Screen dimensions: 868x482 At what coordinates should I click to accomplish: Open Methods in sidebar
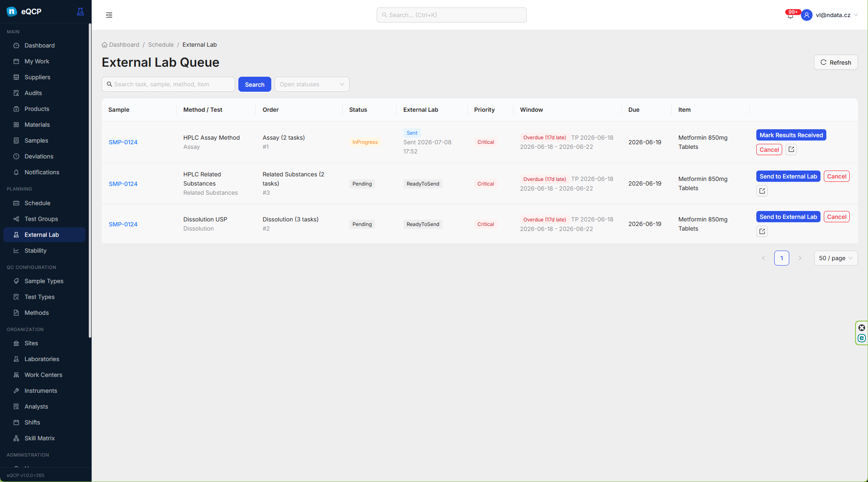(44, 313)
